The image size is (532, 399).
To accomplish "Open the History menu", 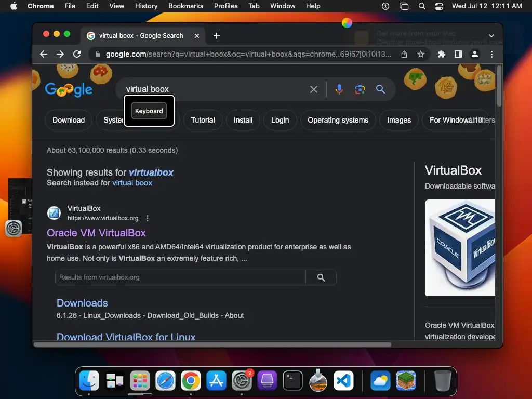I will pyautogui.click(x=146, y=6).
